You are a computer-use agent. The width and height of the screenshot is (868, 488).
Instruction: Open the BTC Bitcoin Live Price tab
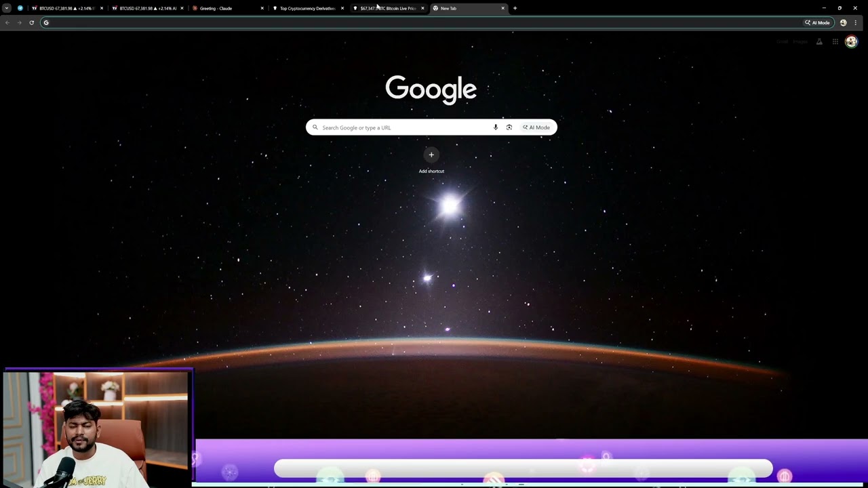pos(387,8)
